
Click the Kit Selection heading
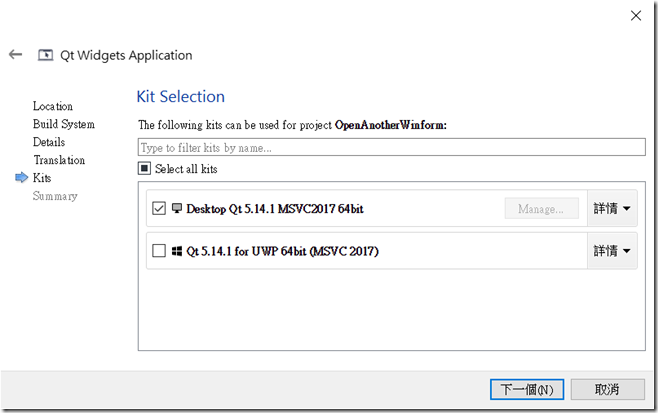(x=181, y=97)
